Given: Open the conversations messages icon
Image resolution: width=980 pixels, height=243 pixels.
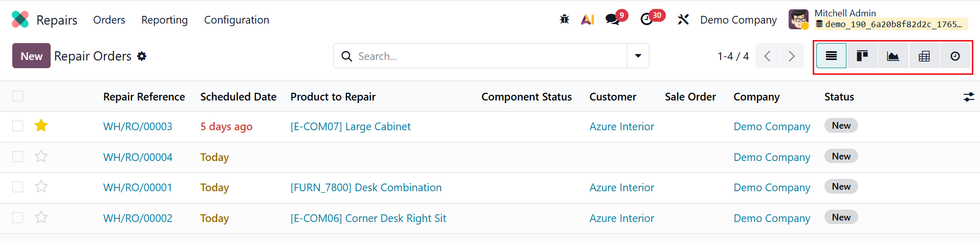Looking at the screenshot, I should point(613,19).
